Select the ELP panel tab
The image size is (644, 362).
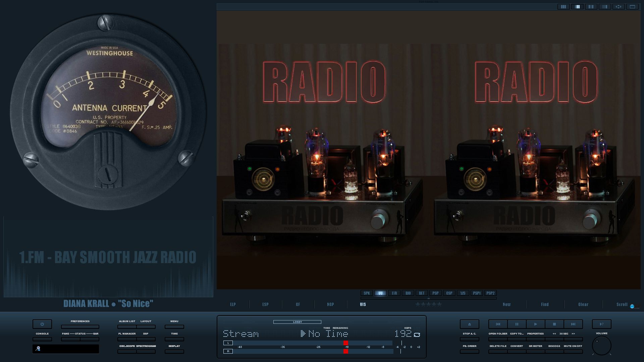233,304
